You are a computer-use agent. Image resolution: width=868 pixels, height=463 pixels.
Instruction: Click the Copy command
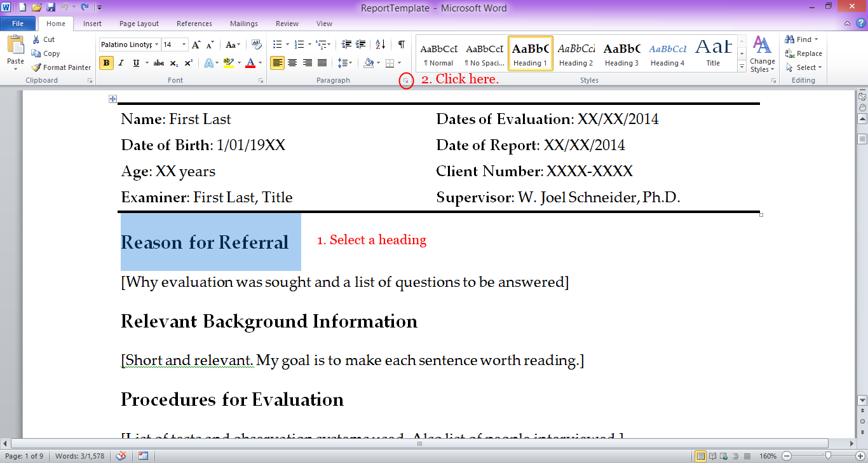[x=46, y=53]
